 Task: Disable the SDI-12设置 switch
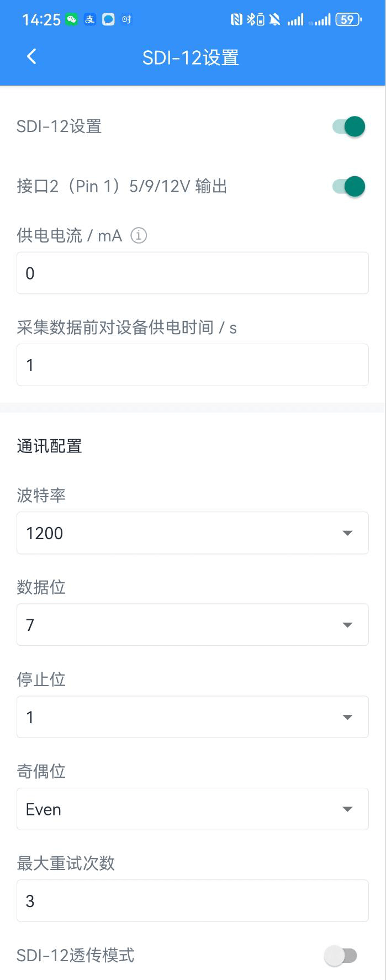click(349, 127)
